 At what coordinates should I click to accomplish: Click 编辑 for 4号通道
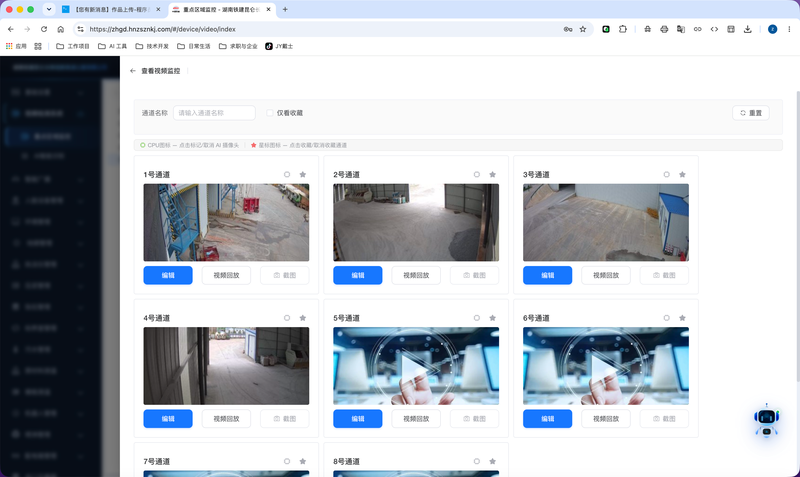click(168, 418)
